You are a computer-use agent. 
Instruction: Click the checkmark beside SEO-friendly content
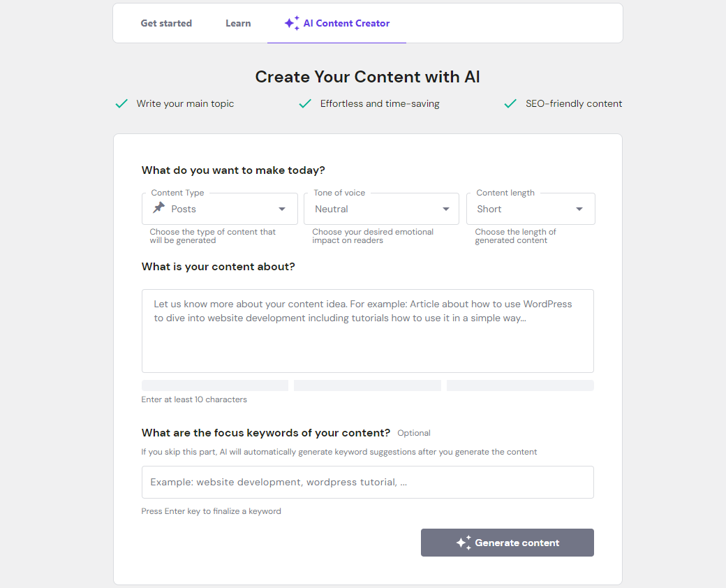click(510, 103)
